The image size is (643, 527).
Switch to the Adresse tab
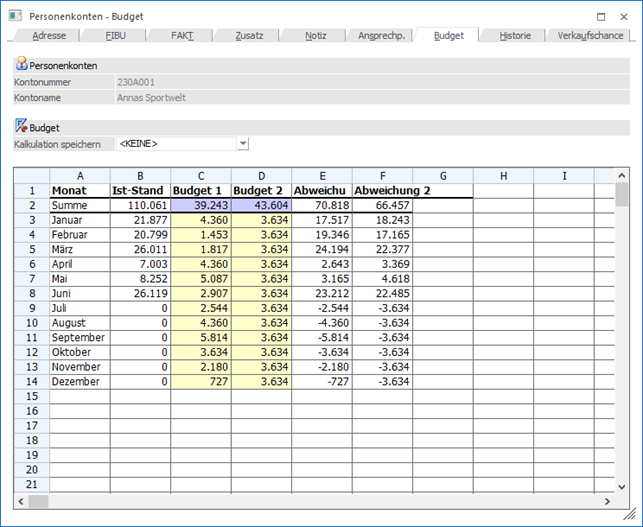[x=50, y=35]
